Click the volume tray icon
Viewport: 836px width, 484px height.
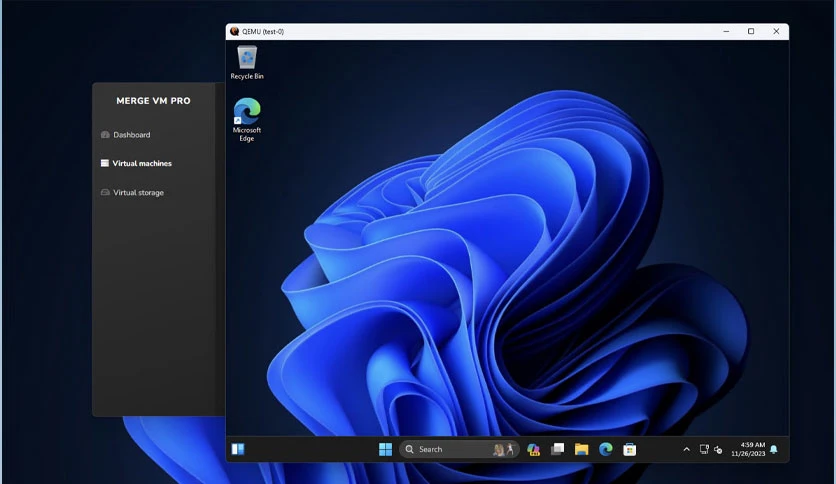point(718,450)
